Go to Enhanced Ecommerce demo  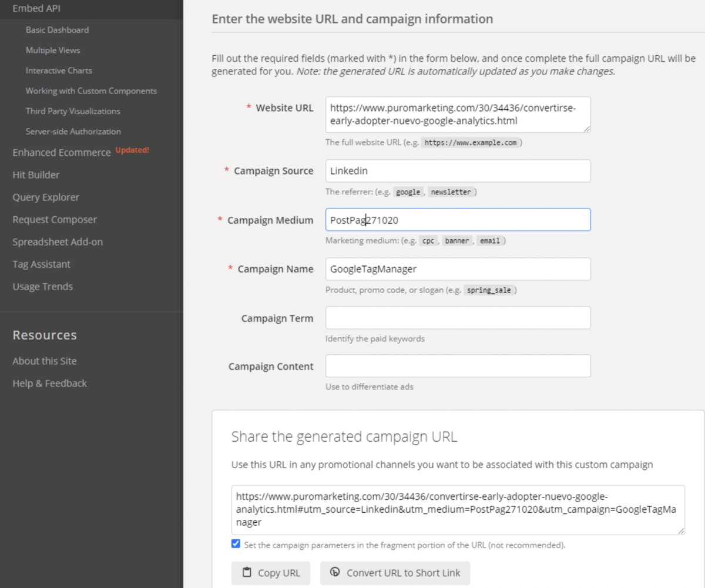click(x=62, y=153)
